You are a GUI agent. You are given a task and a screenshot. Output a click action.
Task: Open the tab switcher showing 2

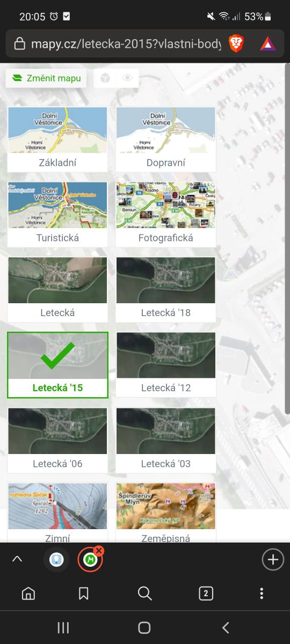click(x=206, y=593)
